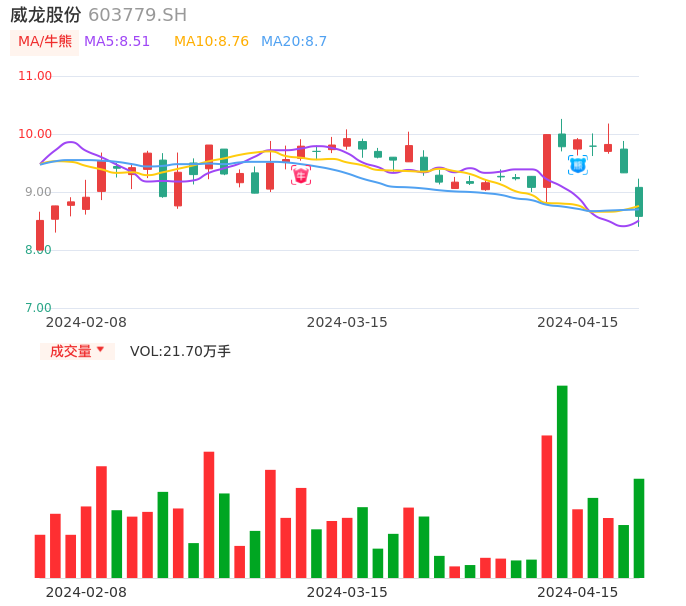Click the blue bear signal marker
This screenshot has height=606, width=686.
point(578,165)
